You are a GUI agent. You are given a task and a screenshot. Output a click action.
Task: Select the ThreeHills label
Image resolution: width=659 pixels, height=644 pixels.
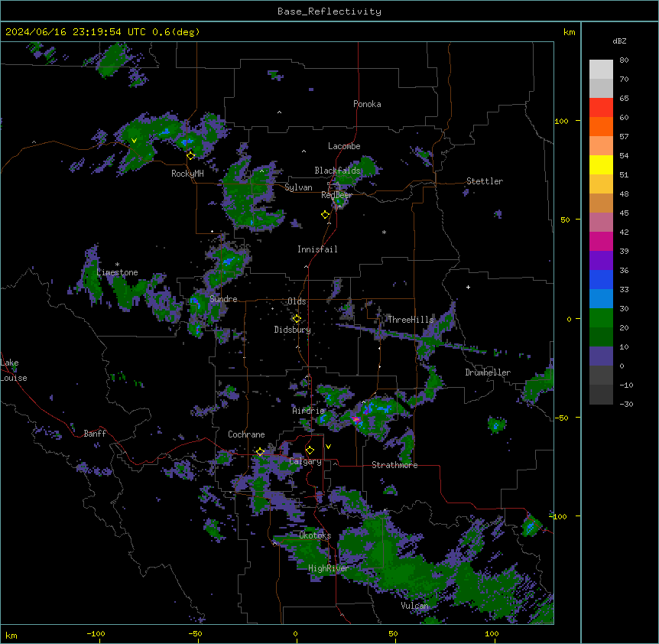[411, 320]
